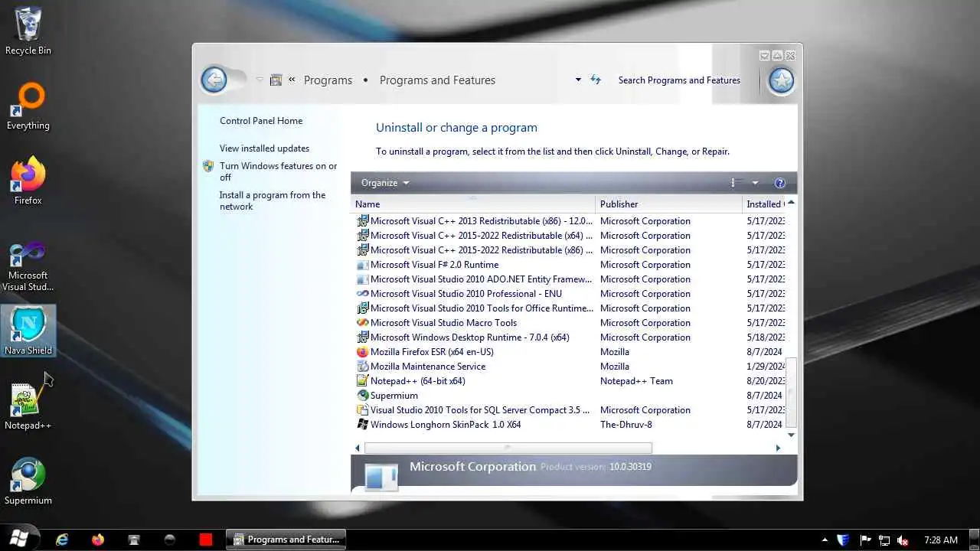Show hidden tray icons arrow

pyautogui.click(x=825, y=540)
